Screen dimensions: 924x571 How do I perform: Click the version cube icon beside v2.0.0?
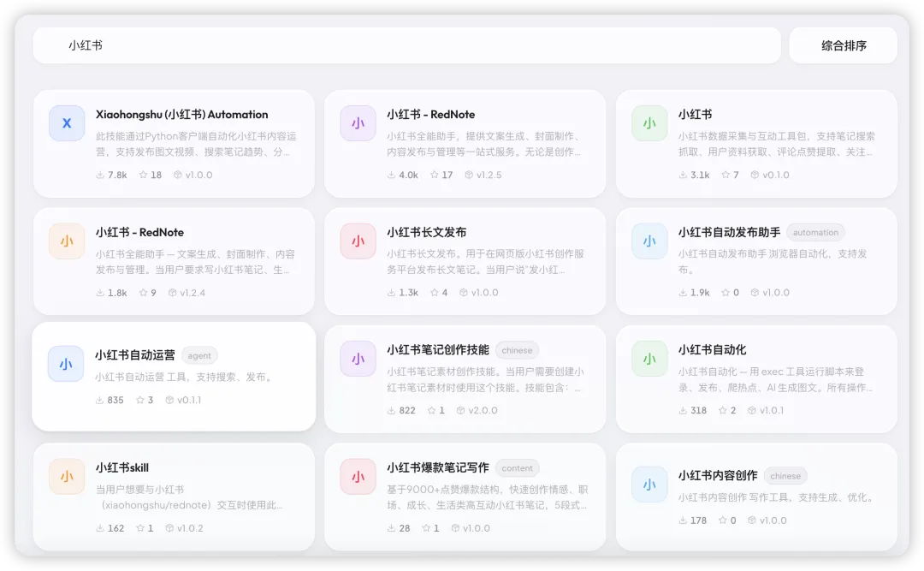(461, 410)
